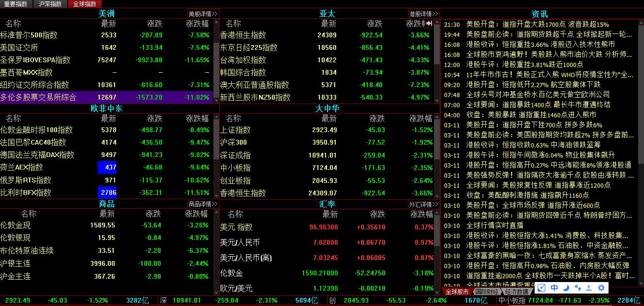
Task: Click the crescent moon icon in IME toolbar
Action: point(566,288)
